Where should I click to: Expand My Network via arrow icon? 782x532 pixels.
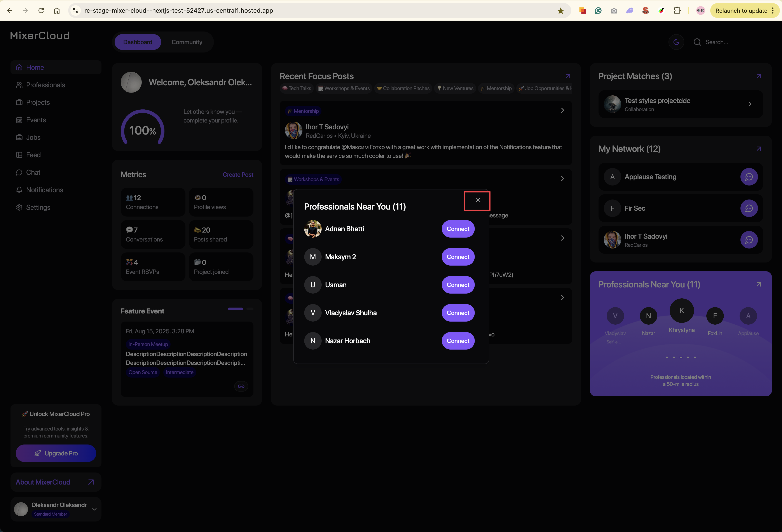click(x=758, y=149)
